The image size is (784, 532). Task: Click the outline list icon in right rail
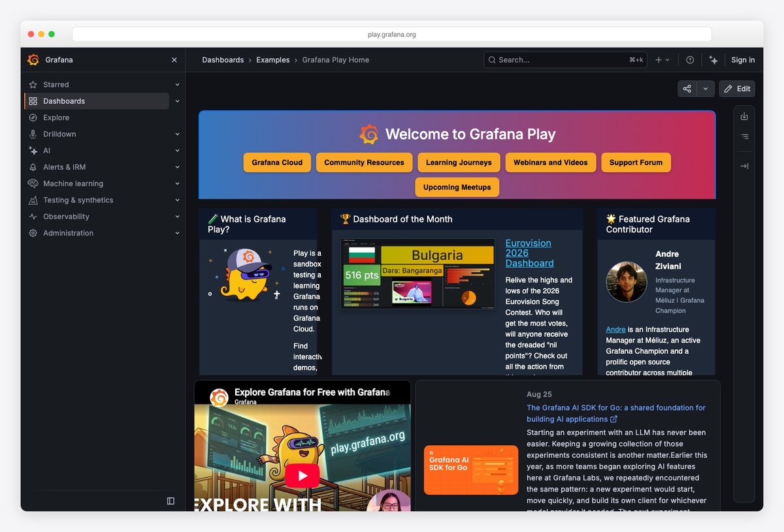[x=744, y=137]
